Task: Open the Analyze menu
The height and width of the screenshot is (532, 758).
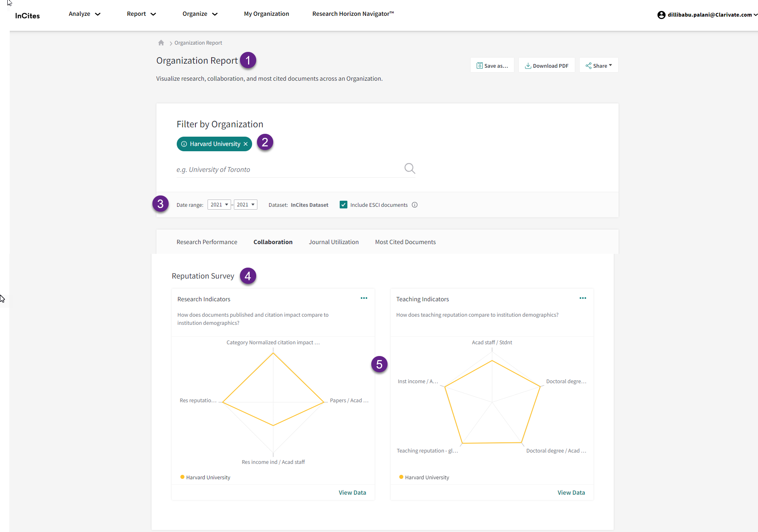Action: pos(84,14)
